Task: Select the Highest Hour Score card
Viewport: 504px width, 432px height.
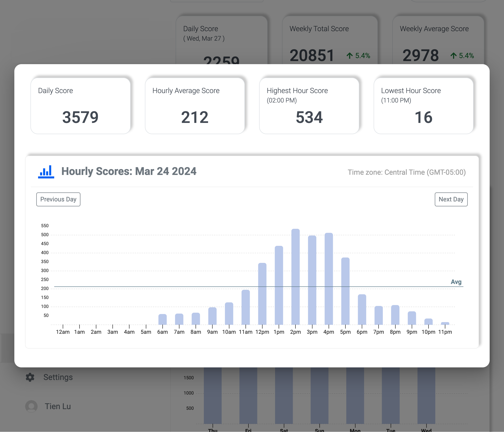Action: click(309, 106)
